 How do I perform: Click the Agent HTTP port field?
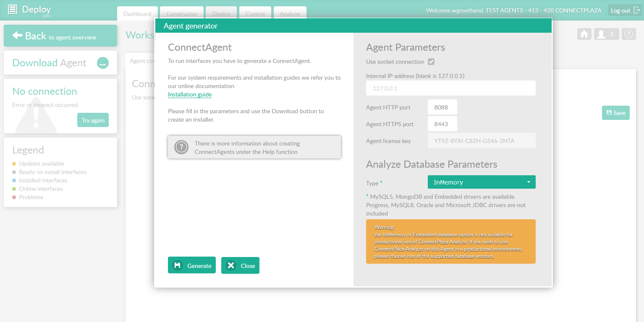tap(442, 107)
